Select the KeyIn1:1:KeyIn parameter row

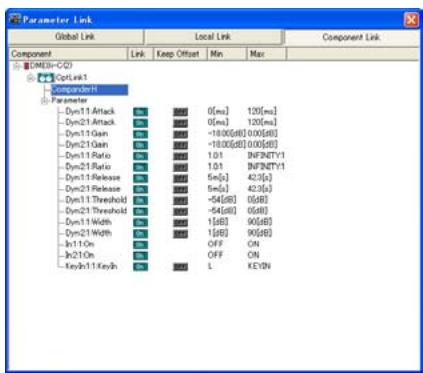pos(91,266)
